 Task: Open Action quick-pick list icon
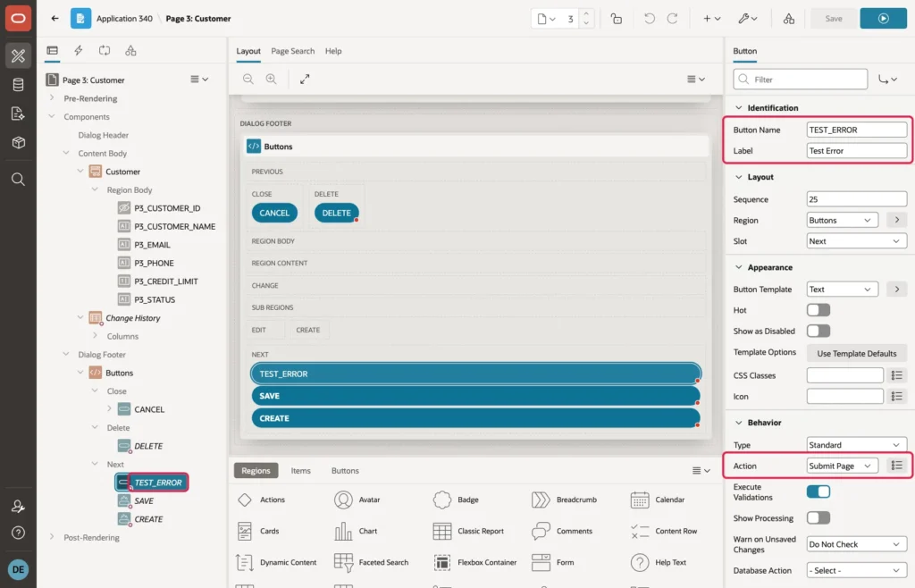click(897, 466)
